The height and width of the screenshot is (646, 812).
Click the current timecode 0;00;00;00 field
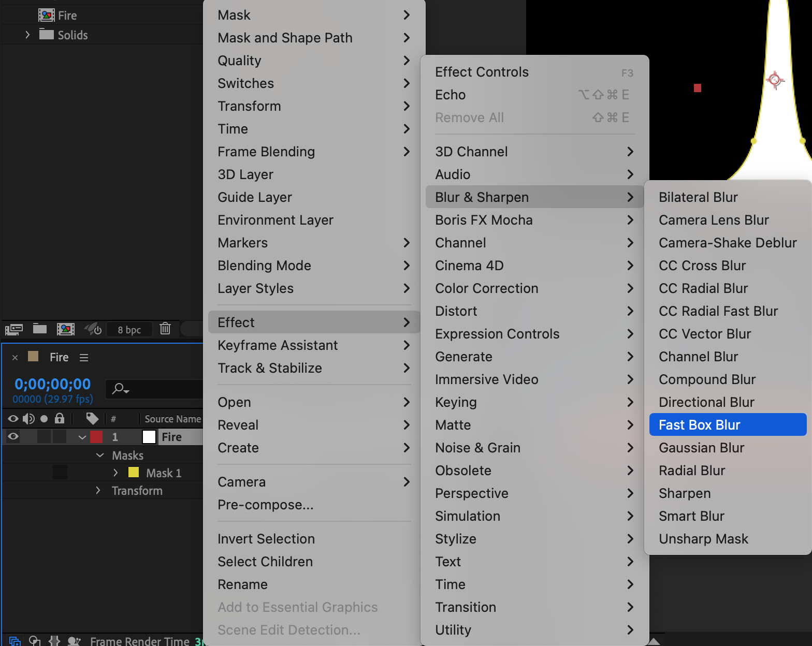[53, 384]
